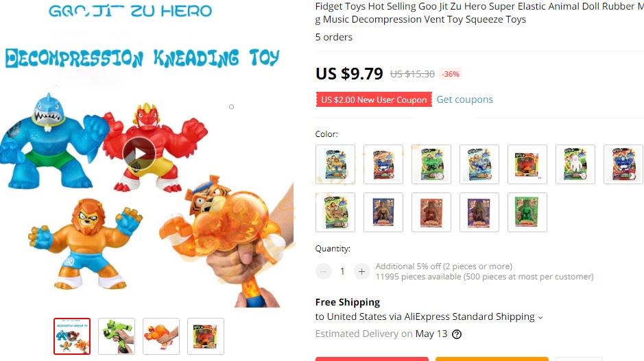This screenshot has height=361, width=644.
Task: Select the white figure color variant
Action: 575,164
